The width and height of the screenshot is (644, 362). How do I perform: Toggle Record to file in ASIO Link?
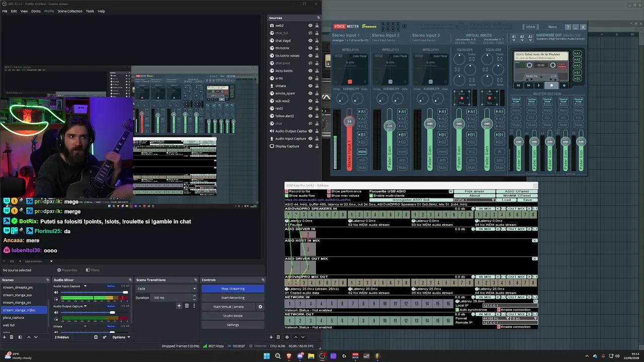click(287, 192)
